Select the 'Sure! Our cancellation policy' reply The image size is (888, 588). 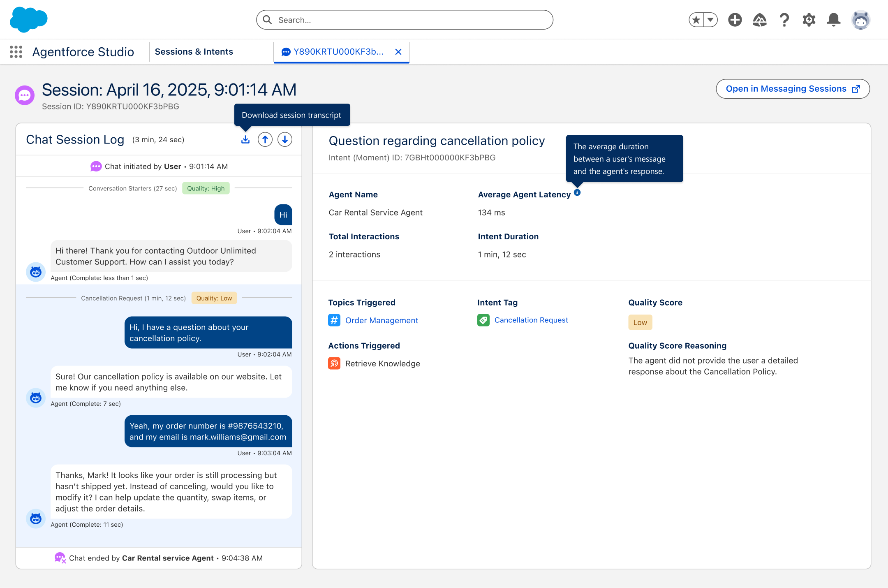tap(171, 382)
